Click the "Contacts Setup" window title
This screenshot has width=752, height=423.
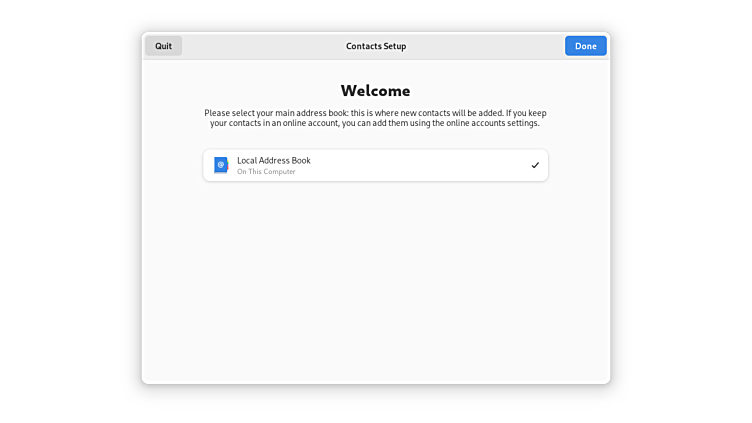coord(376,46)
